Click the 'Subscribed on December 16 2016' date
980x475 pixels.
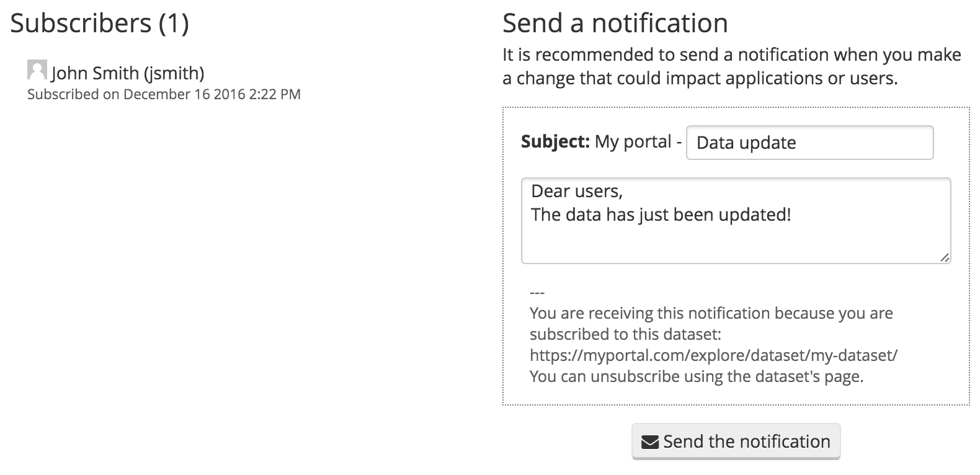pos(164,94)
